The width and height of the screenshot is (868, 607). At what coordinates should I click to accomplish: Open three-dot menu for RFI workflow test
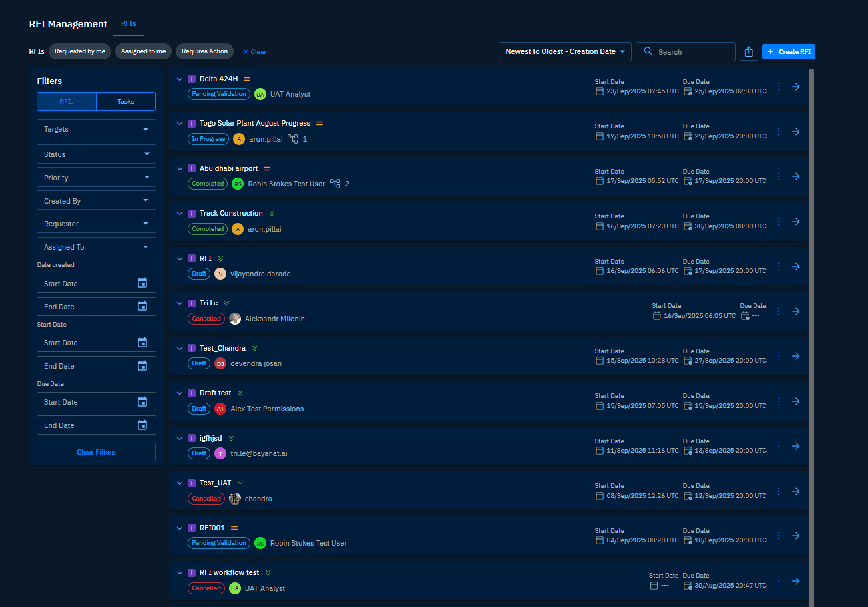click(x=779, y=581)
